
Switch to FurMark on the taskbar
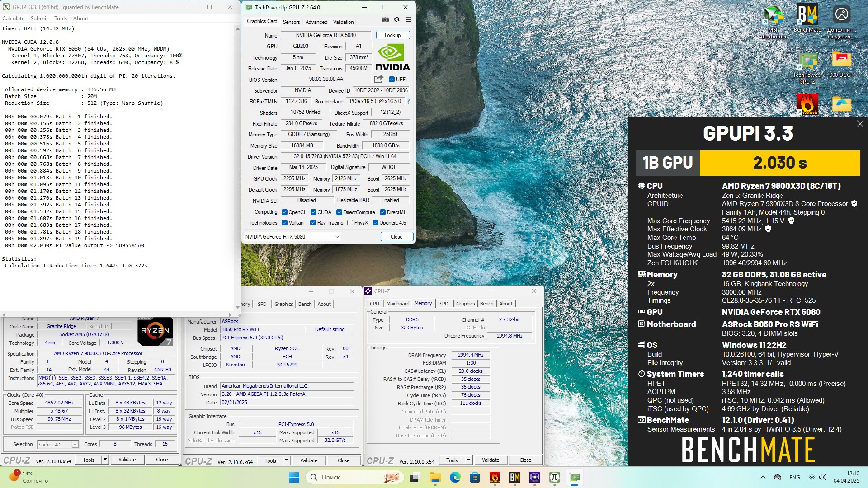coord(495,477)
